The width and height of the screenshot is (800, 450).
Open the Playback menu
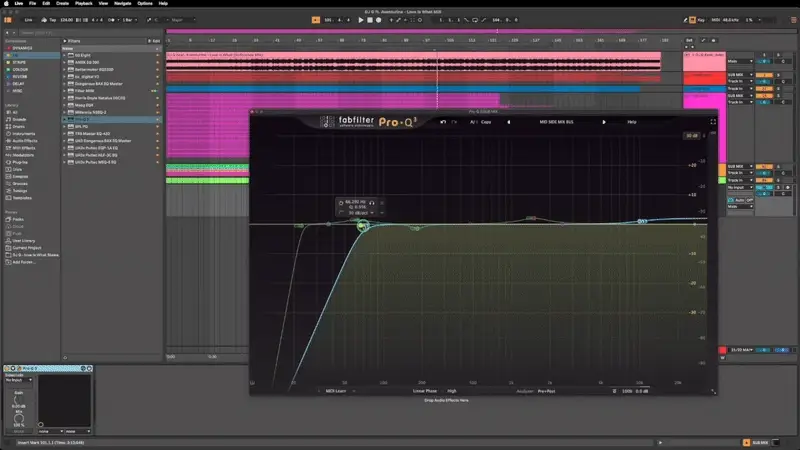pyautogui.click(x=84, y=3)
